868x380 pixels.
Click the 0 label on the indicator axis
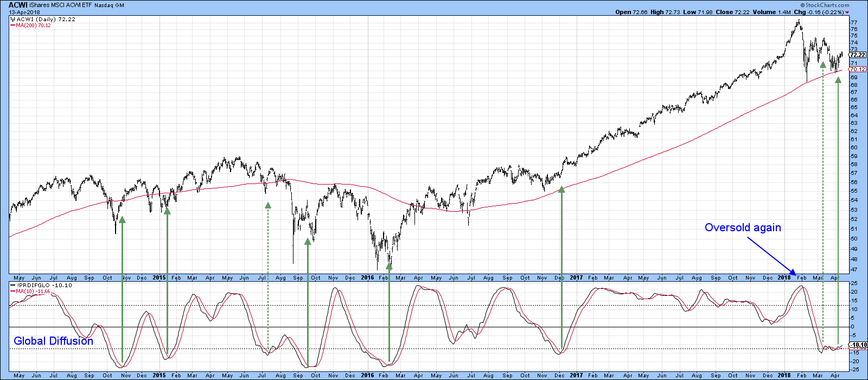click(x=852, y=327)
